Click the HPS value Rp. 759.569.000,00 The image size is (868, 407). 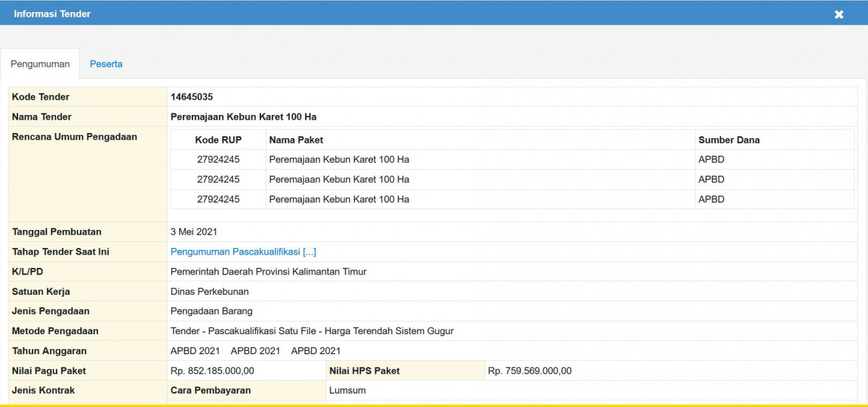(529, 371)
